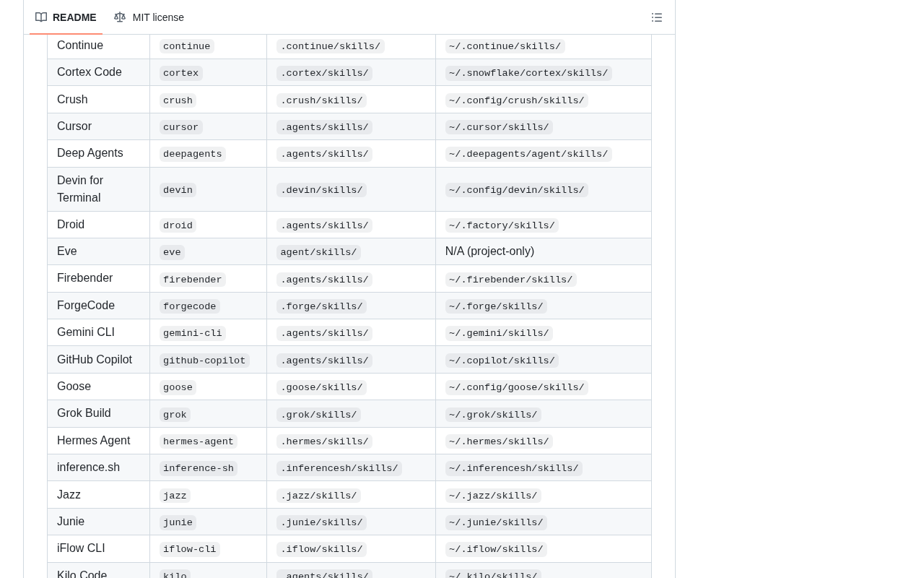Click the '.goose/skills/' project path
Image resolution: width=924 pixels, height=578 pixels.
(x=321, y=387)
